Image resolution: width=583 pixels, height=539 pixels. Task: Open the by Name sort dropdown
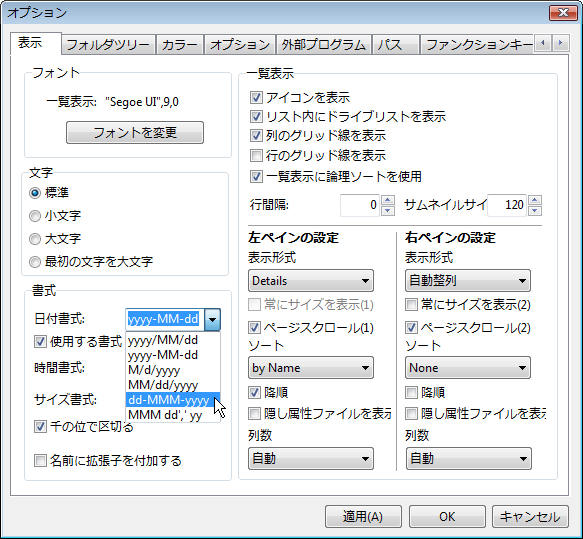click(x=311, y=368)
